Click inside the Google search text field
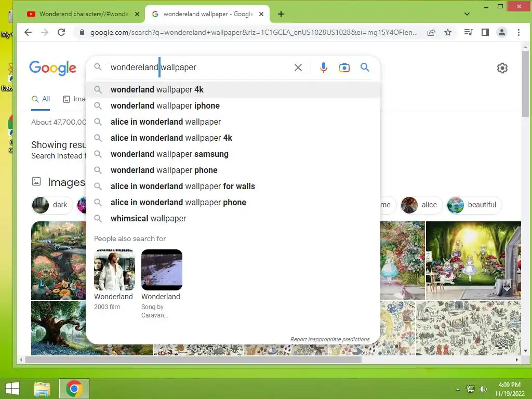The width and height of the screenshot is (532, 399). [x=200, y=68]
